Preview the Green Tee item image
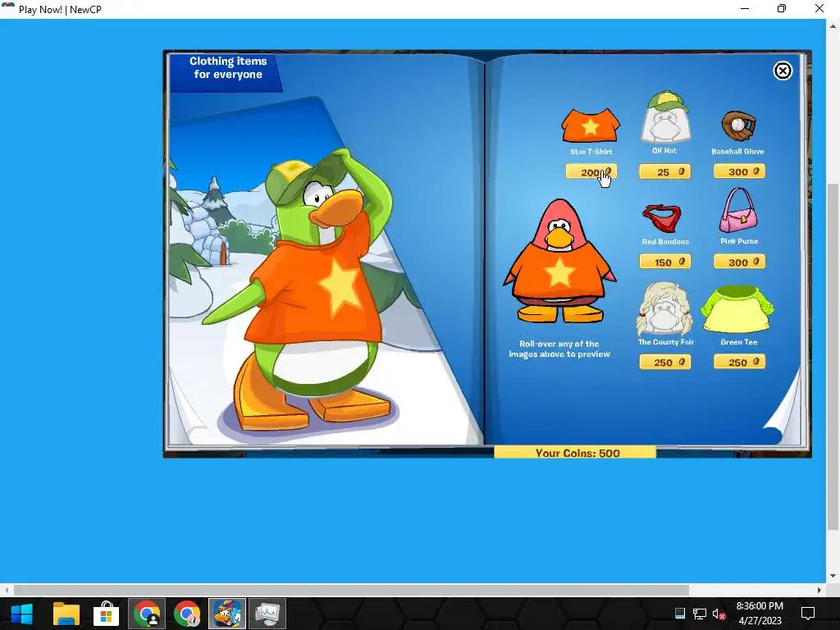840x630 pixels. [737, 309]
